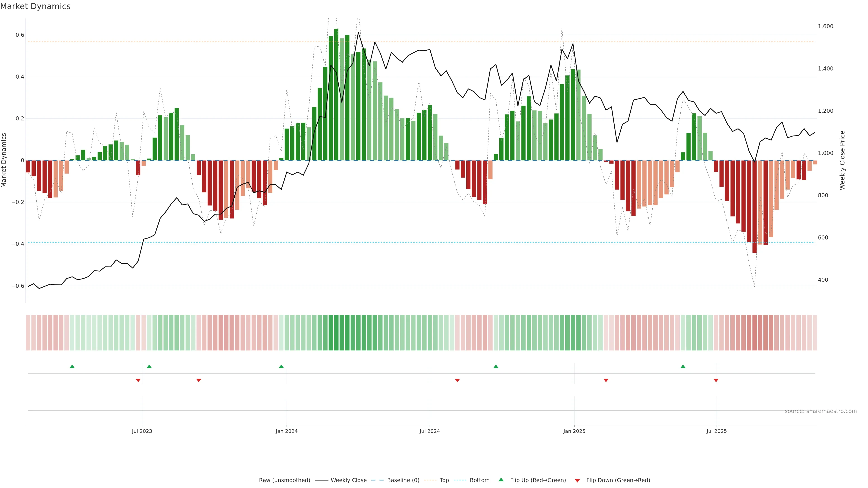Click the red flip-down marker after Jan 2025
The width and height of the screenshot is (868, 488).
606,380
